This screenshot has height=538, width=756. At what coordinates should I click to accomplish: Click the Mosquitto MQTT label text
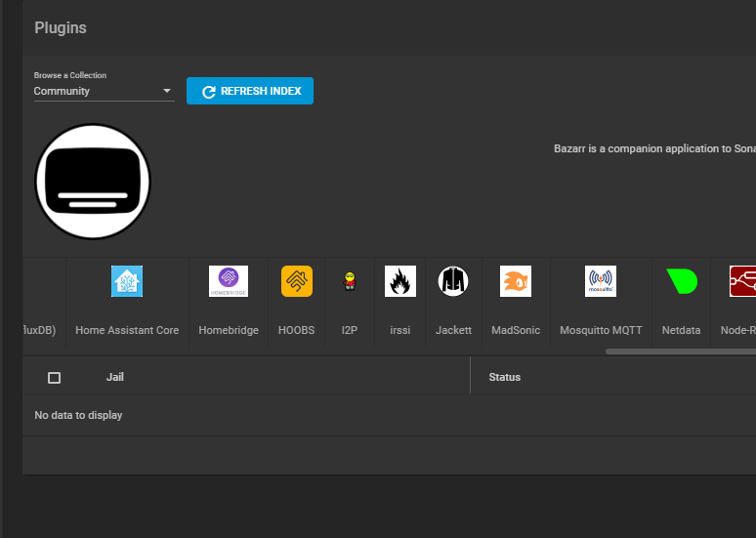601,330
